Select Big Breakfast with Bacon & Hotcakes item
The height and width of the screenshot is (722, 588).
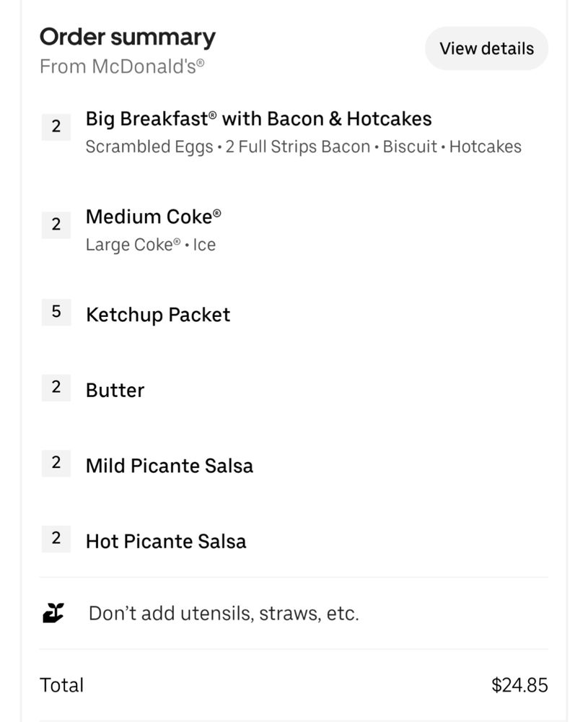(258, 118)
